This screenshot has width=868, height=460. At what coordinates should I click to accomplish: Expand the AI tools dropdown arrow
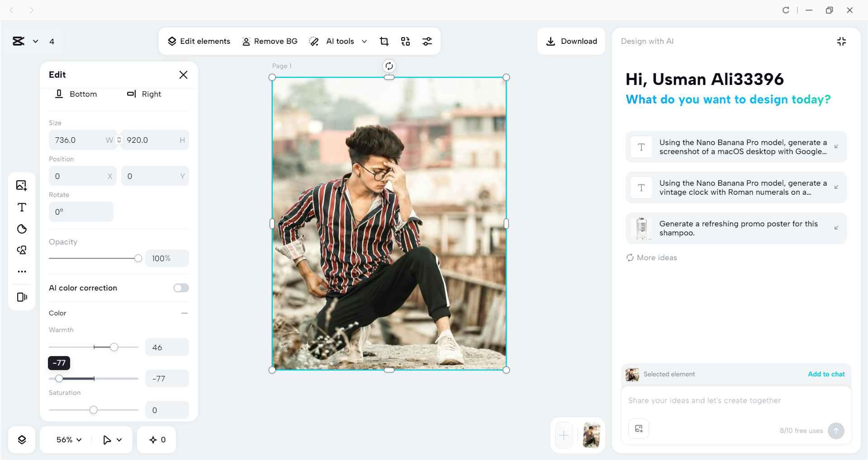pos(364,41)
